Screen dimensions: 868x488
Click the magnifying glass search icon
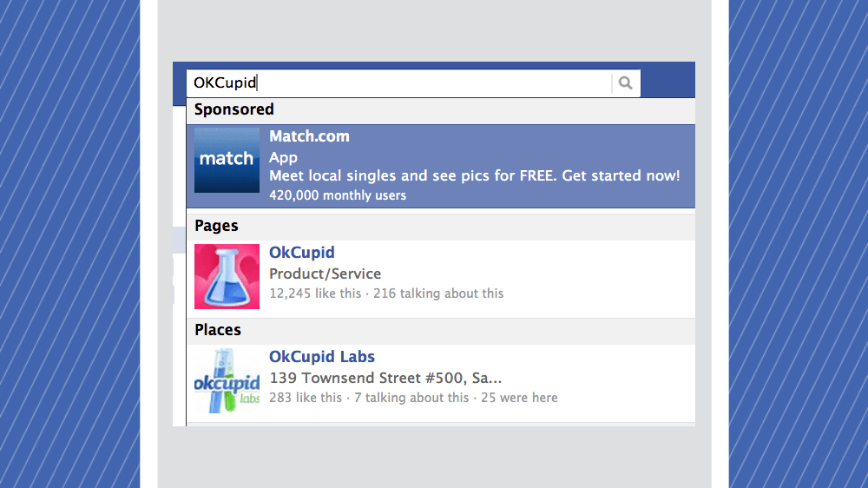[x=625, y=83]
